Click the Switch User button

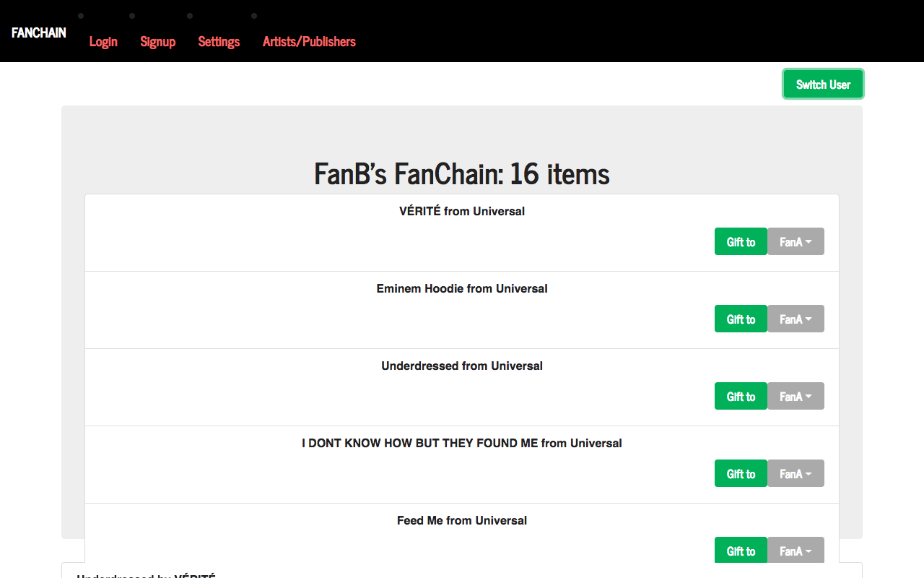[823, 85]
